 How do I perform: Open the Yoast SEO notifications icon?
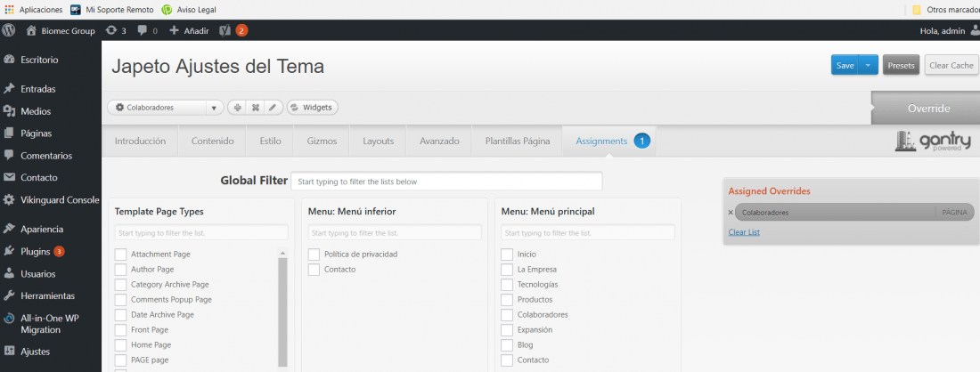[233, 30]
